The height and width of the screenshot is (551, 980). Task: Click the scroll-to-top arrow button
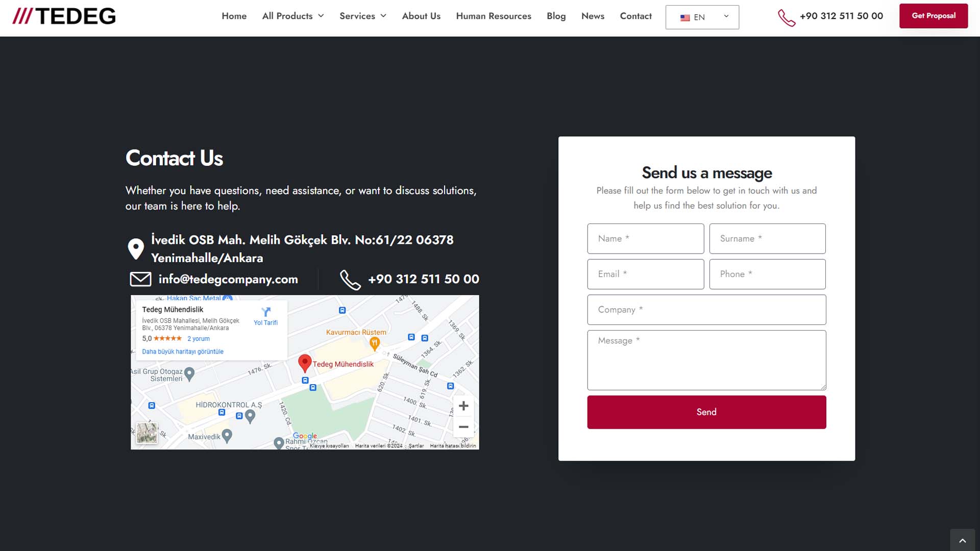(963, 541)
